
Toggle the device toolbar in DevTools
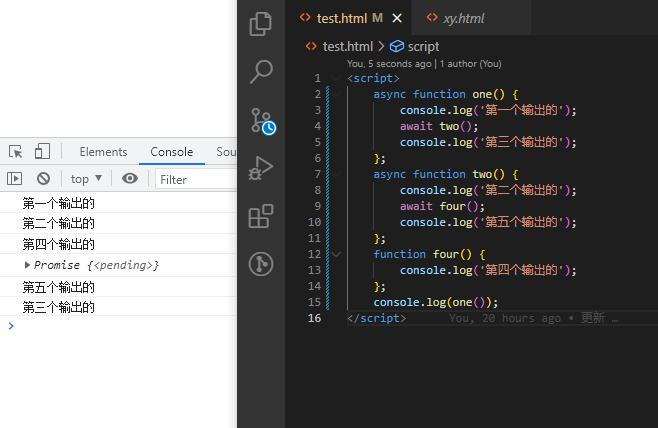tap(42, 152)
